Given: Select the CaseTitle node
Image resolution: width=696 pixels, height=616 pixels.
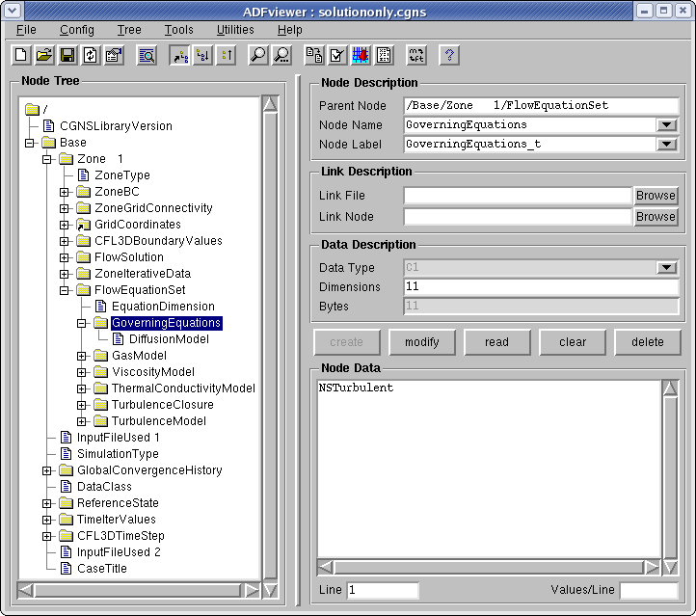Looking at the screenshot, I should [x=102, y=569].
